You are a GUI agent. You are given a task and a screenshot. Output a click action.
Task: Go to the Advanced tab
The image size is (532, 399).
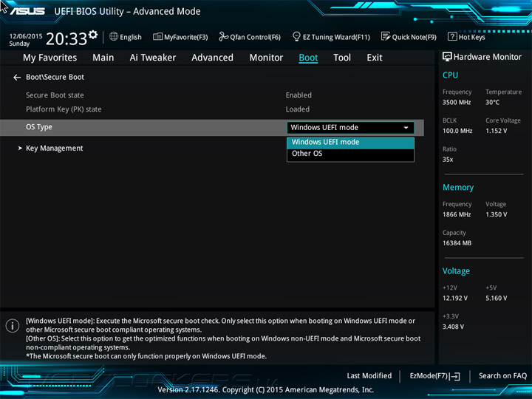click(x=212, y=58)
